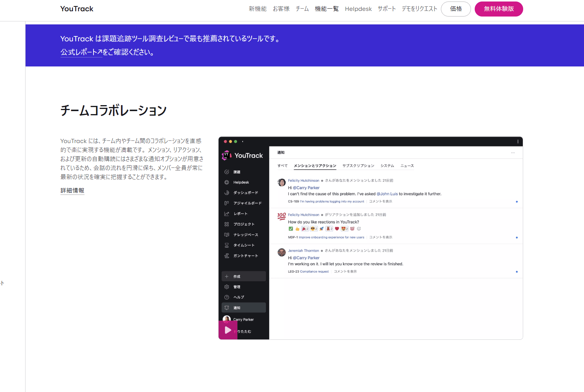This screenshot has width=584, height=392.
Task: Open the タイムシート hourglass icon
Action: pyautogui.click(x=226, y=245)
